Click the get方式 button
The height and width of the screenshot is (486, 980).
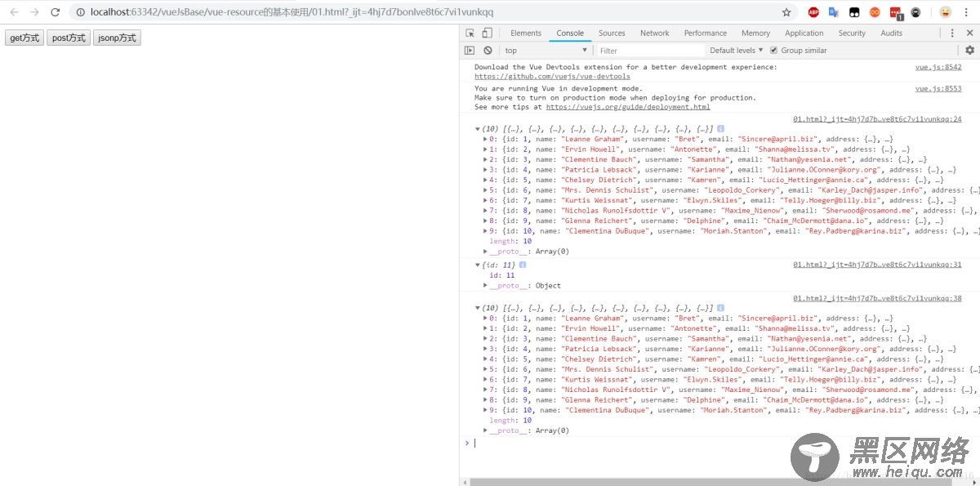click(24, 38)
